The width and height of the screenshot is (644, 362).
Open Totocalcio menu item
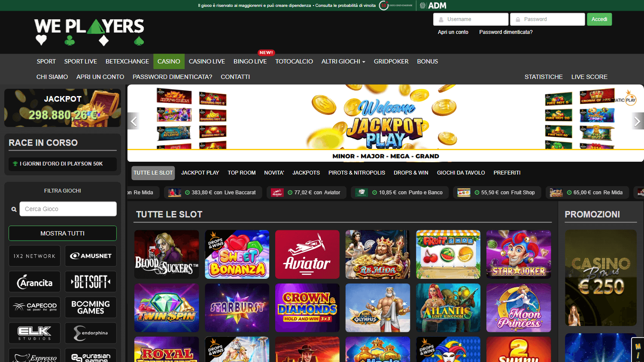click(294, 61)
